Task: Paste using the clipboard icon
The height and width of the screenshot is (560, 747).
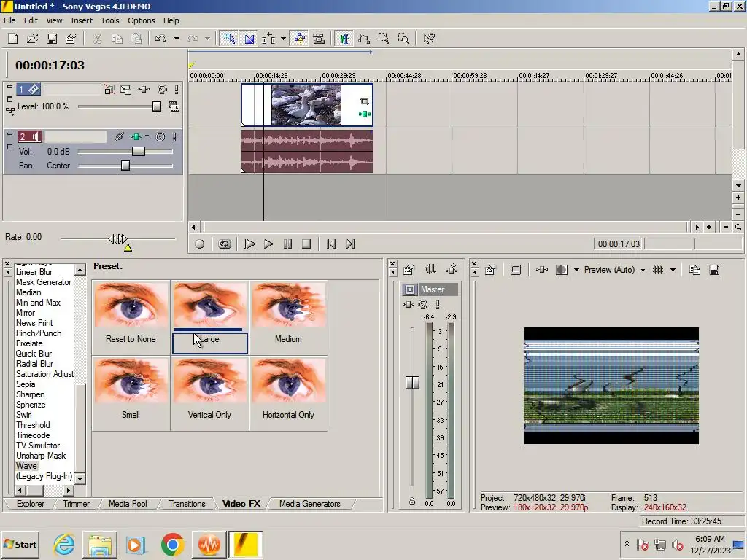Action: [x=136, y=39]
